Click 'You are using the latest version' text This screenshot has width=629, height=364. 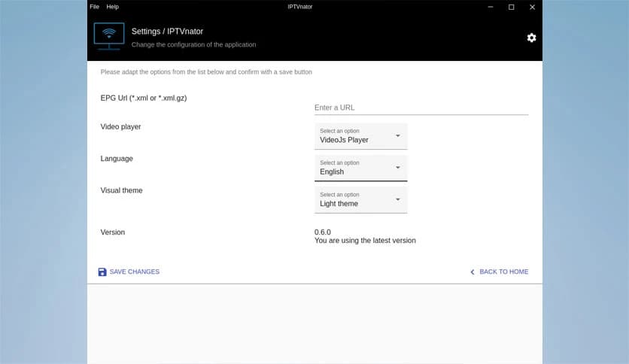pos(365,241)
